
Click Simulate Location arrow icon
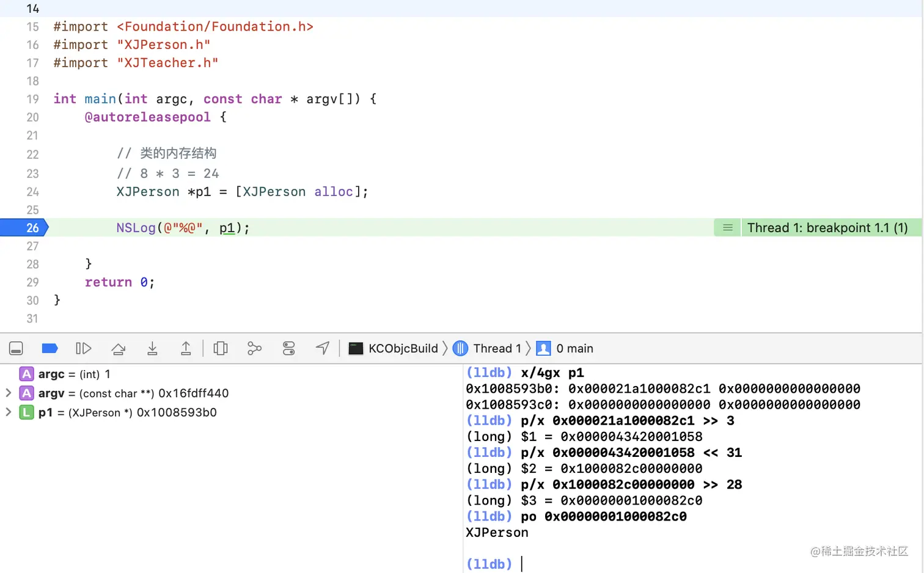323,348
